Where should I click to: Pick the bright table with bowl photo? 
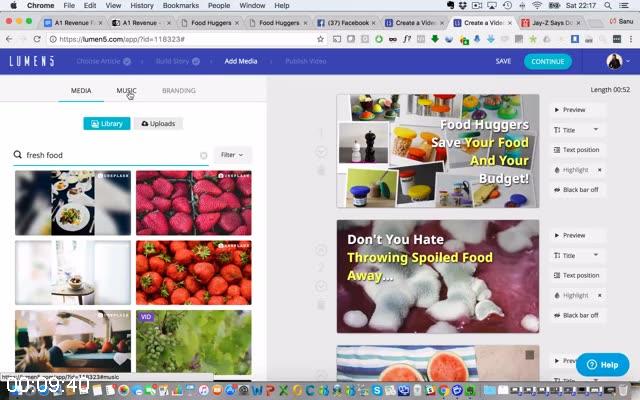point(73,273)
